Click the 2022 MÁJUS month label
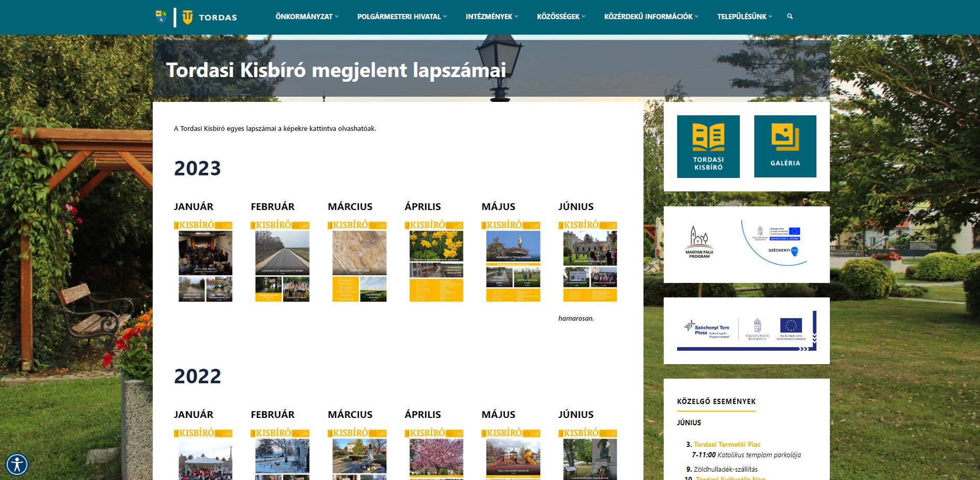Image resolution: width=980 pixels, height=480 pixels. (499, 414)
